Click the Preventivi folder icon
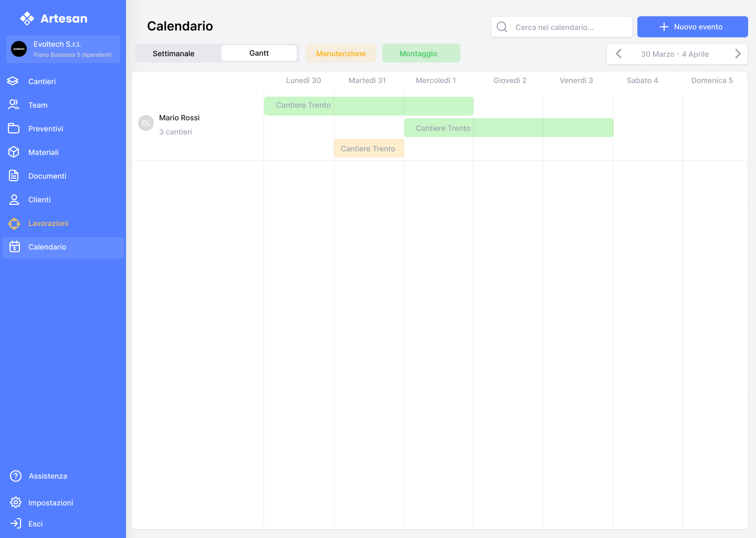 14,128
